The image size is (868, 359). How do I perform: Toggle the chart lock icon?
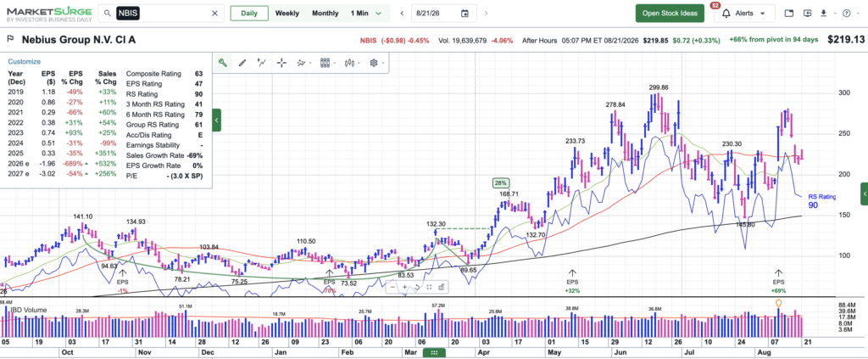pos(441,287)
